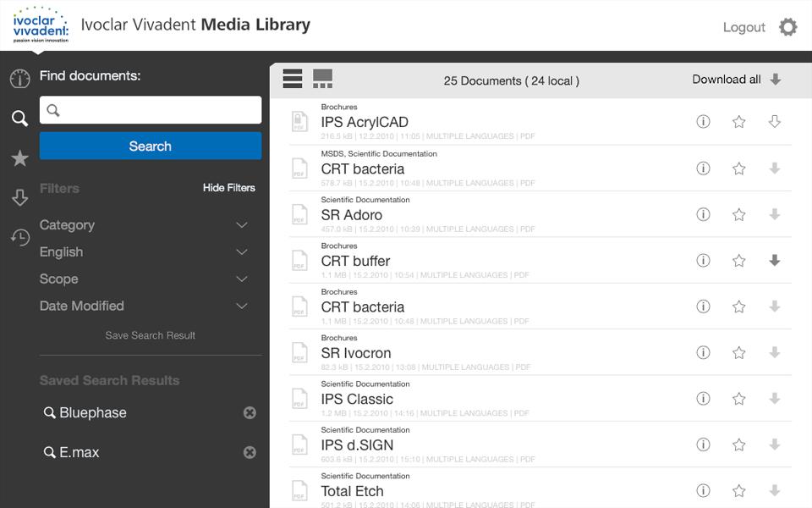Click the Logout link

(x=743, y=27)
